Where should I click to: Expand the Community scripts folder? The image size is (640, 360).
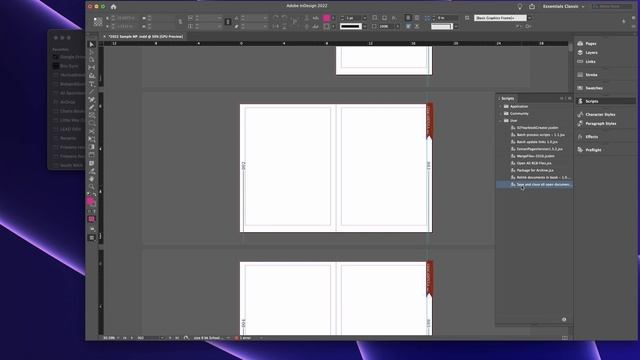coord(500,113)
